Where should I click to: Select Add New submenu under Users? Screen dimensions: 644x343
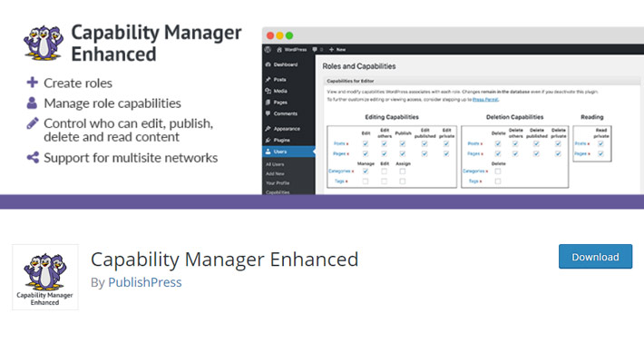tap(275, 173)
